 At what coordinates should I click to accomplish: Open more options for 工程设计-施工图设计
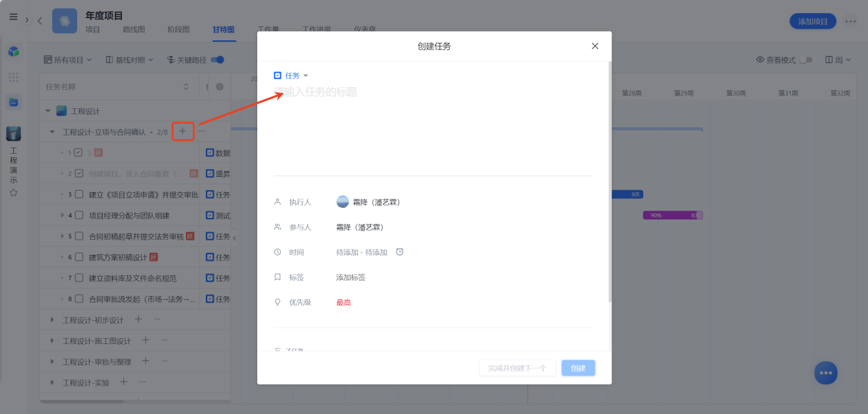[x=164, y=340]
